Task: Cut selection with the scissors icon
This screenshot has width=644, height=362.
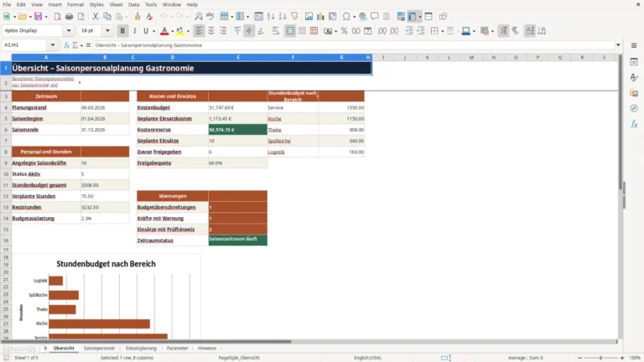Action: [96, 17]
